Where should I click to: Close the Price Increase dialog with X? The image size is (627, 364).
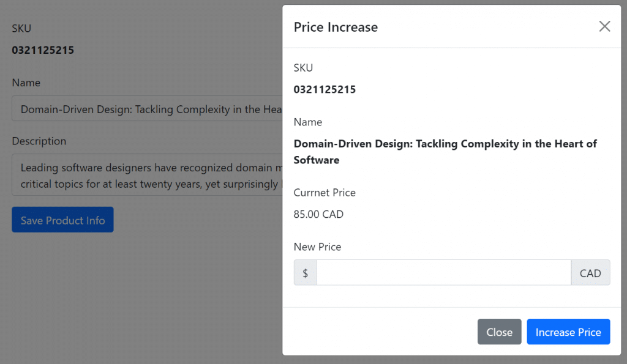(x=604, y=26)
